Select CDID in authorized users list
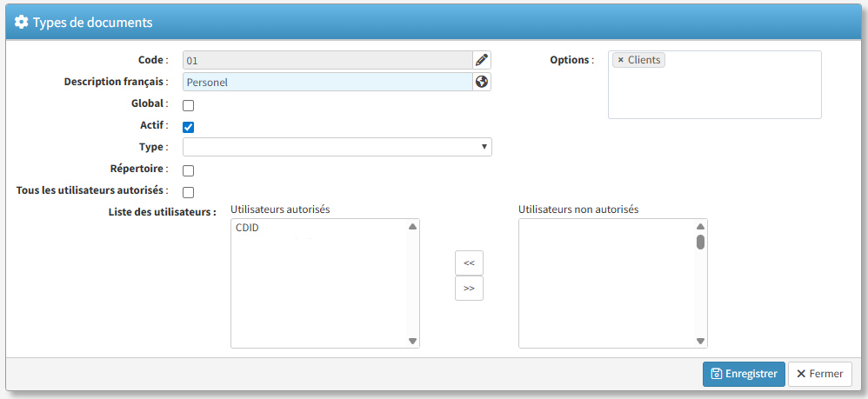The height and width of the screenshot is (399, 868). [x=248, y=229]
